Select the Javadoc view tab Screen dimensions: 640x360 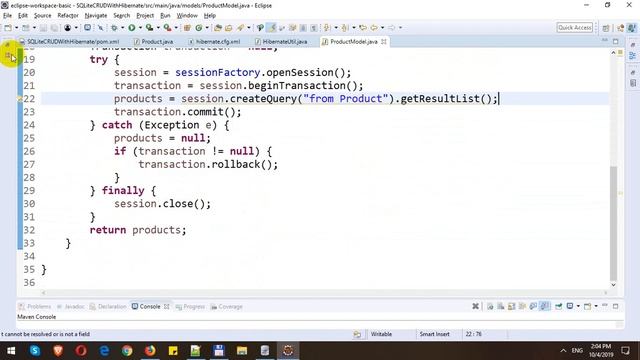click(x=70, y=307)
